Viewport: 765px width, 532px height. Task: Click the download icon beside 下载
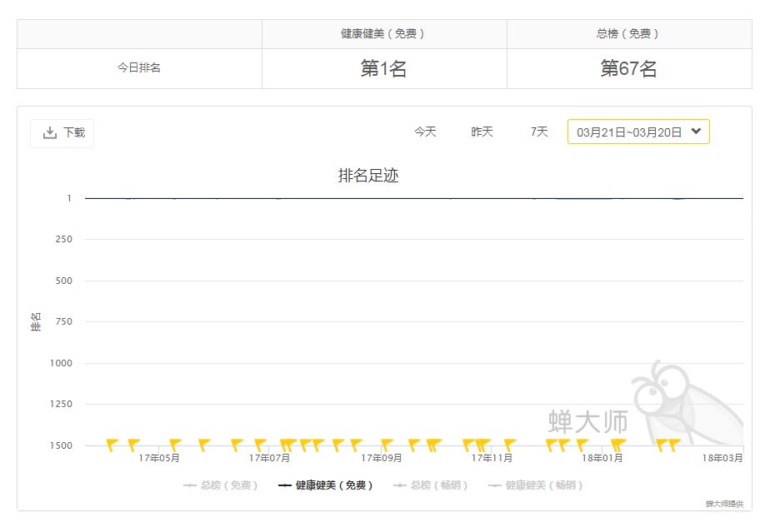50,132
